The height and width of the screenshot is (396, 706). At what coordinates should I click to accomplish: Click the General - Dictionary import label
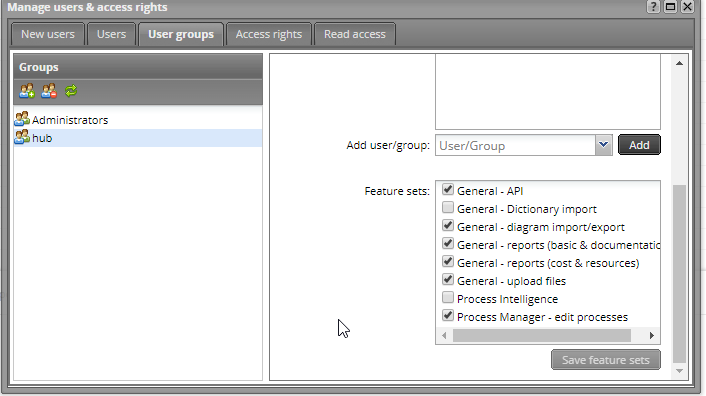527,209
